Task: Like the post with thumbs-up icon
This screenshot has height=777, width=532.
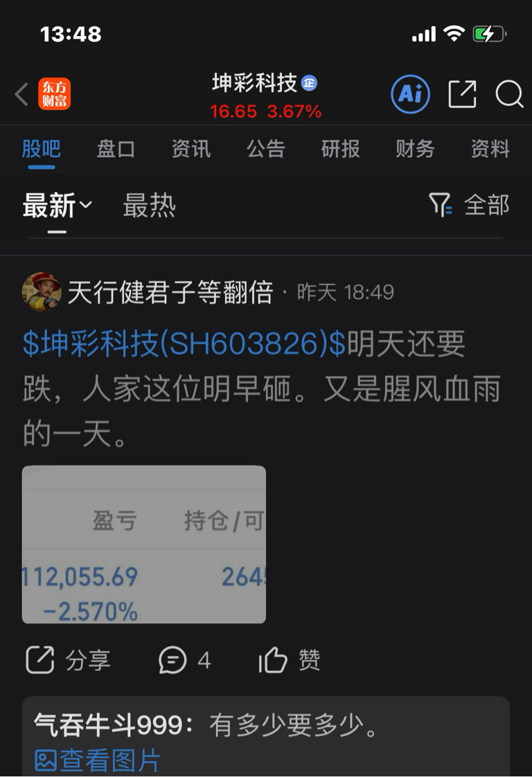Action: click(273, 659)
